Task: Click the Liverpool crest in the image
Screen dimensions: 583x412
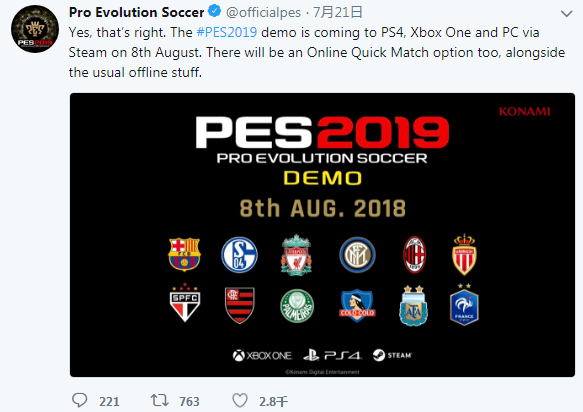Action: [x=296, y=255]
